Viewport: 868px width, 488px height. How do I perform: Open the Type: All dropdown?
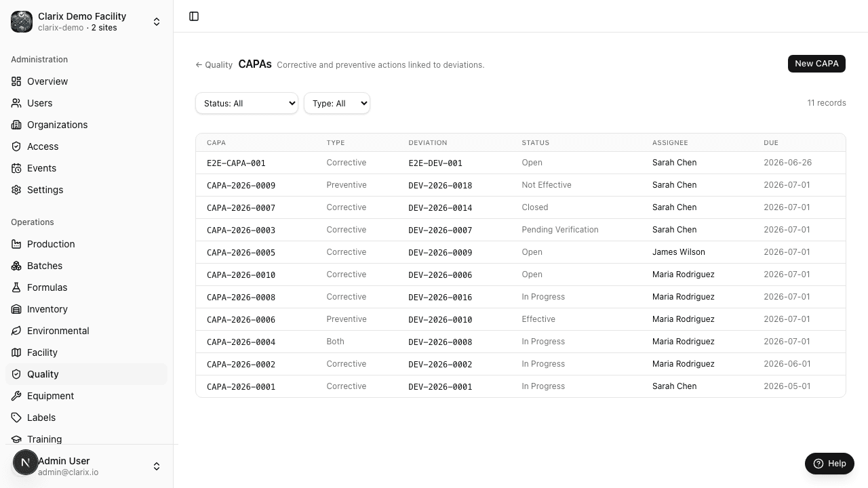point(337,103)
